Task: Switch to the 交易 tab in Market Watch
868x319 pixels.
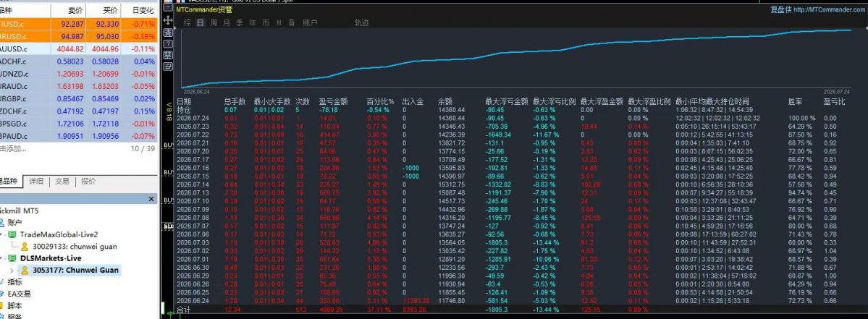Action: pos(62,182)
